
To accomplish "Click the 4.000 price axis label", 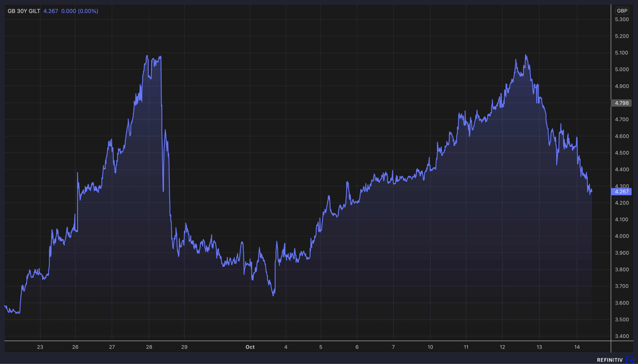I will [x=622, y=236].
